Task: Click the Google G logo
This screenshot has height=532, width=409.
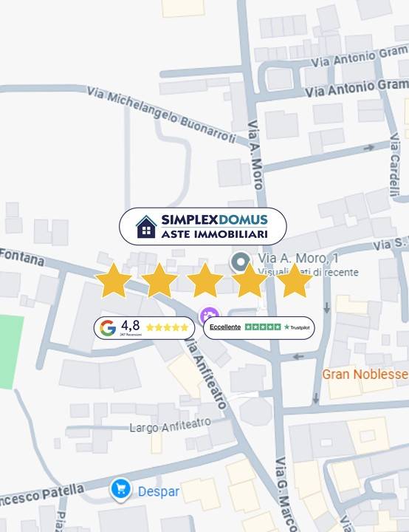Action: click(x=108, y=328)
